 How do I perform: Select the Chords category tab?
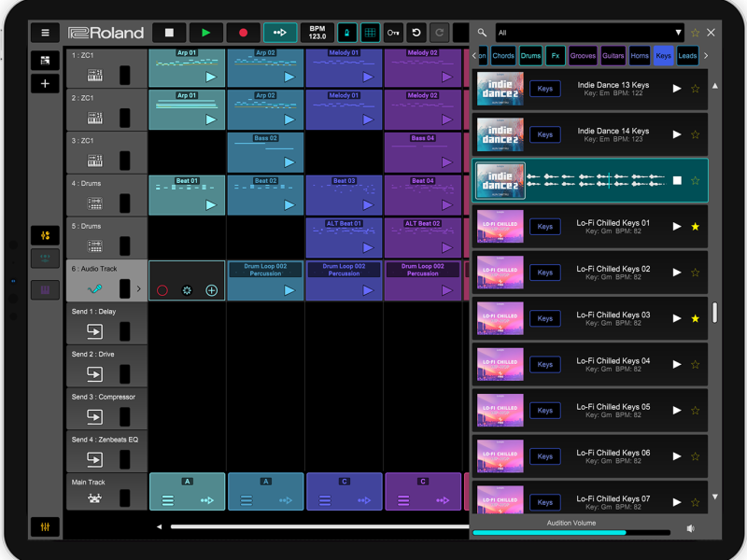[503, 56]
